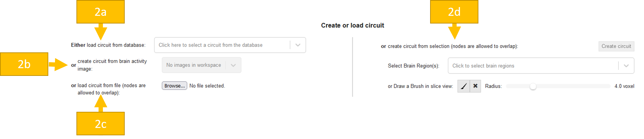Viewport: 644px width, 139px height.
Task: Click the 'No file selected.' text
Action: (x=207, y=86)
